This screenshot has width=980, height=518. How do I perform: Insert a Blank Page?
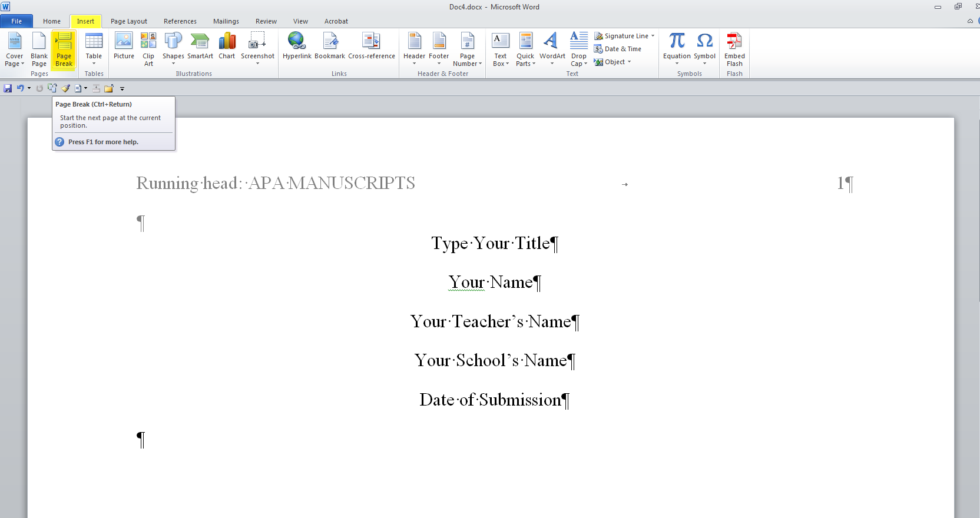coord(39,49)
